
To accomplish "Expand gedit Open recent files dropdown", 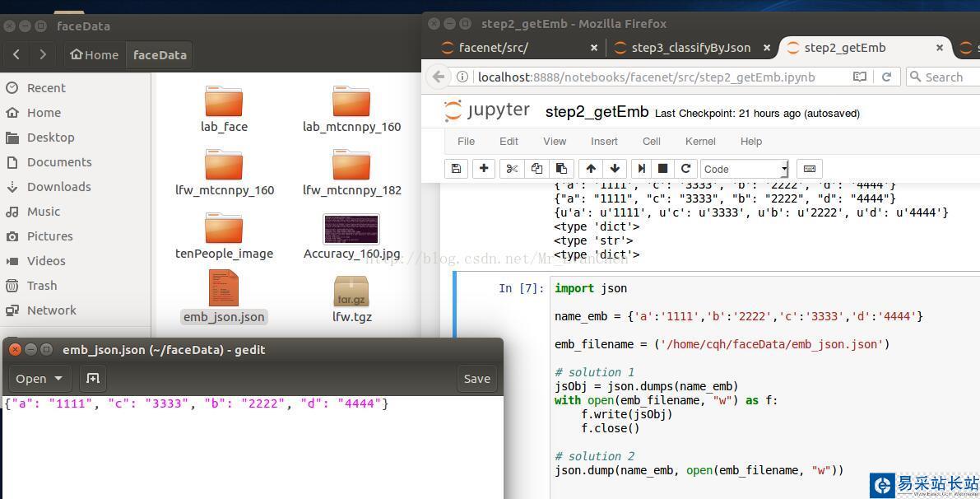I will tap(39, 378).
